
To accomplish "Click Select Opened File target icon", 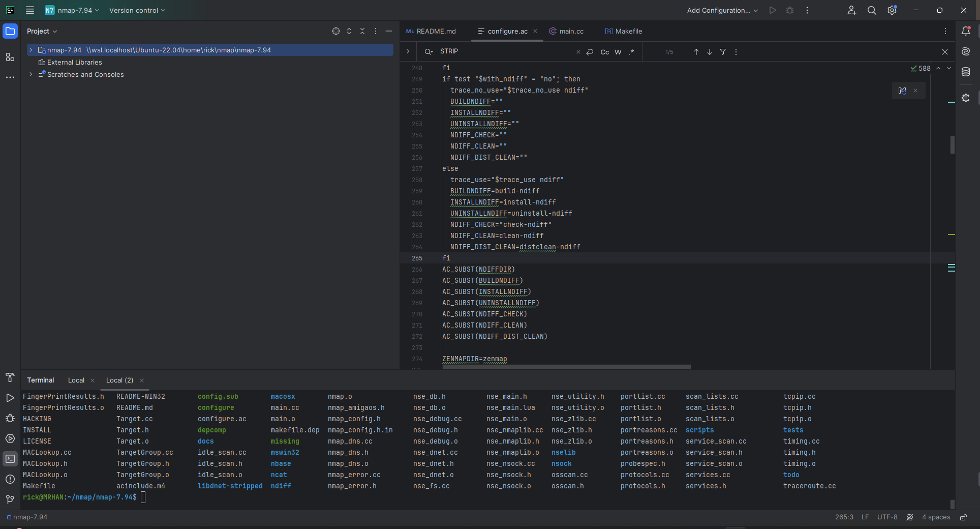I will [336, 31].
